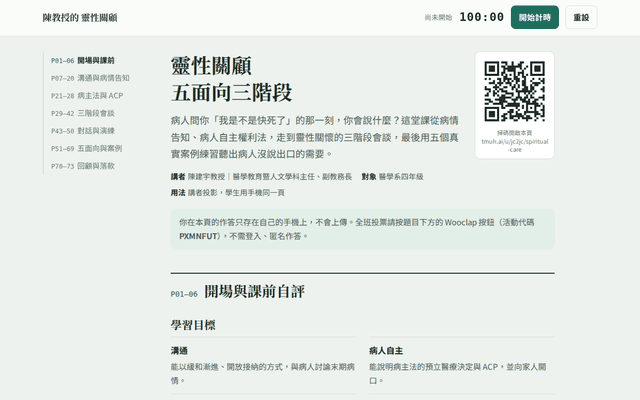Click the 開場與課前自評 section heading
Viewport: 640px width, 400px height.
(x=254, y=291)
